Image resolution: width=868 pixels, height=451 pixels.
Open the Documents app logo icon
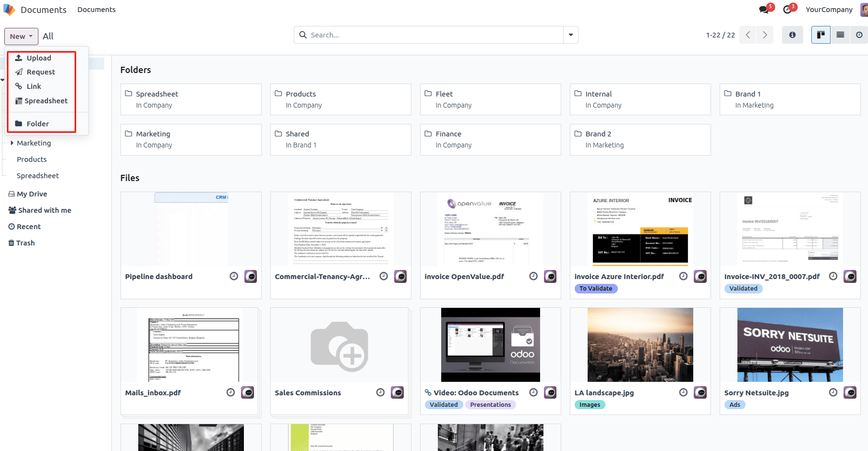(x=9, y=10)
